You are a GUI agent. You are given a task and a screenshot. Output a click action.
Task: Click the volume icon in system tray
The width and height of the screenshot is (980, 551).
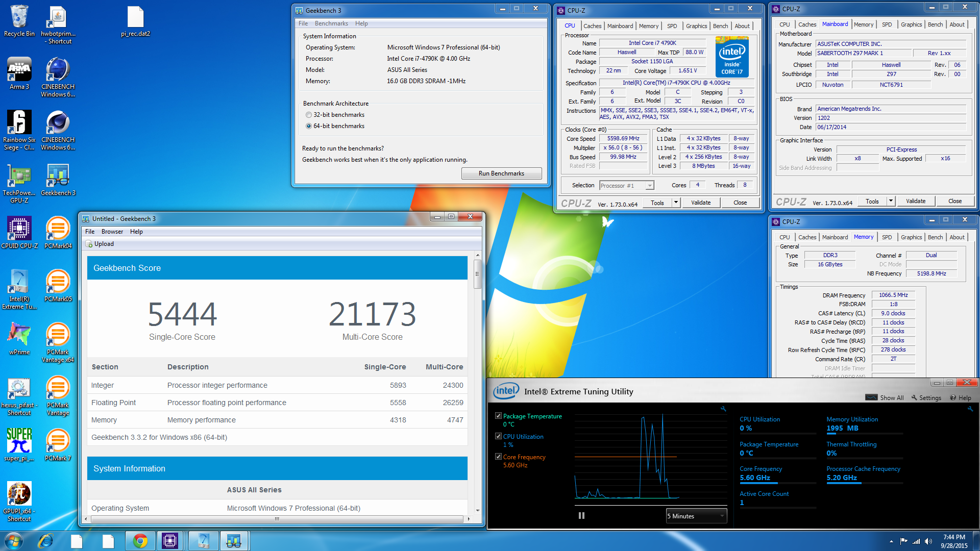(928, 541)
